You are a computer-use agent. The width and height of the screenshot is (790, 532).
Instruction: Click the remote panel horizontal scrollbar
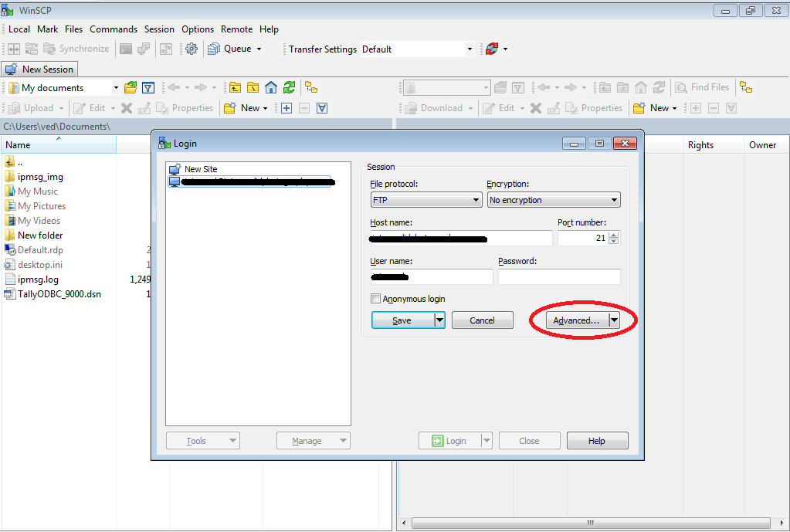tap(591, 523)
